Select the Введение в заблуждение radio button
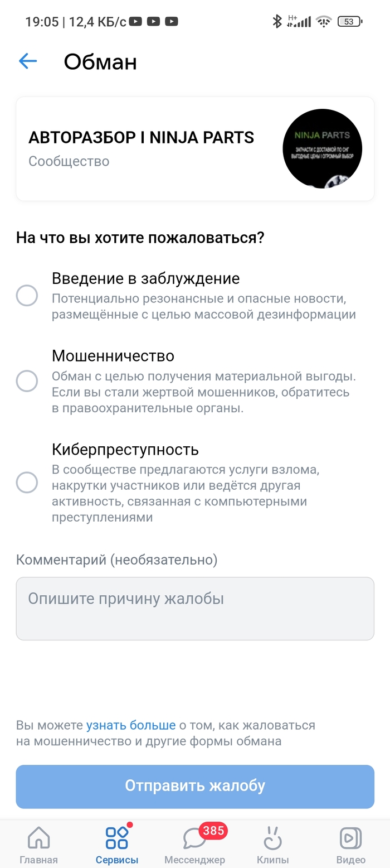 27,295
